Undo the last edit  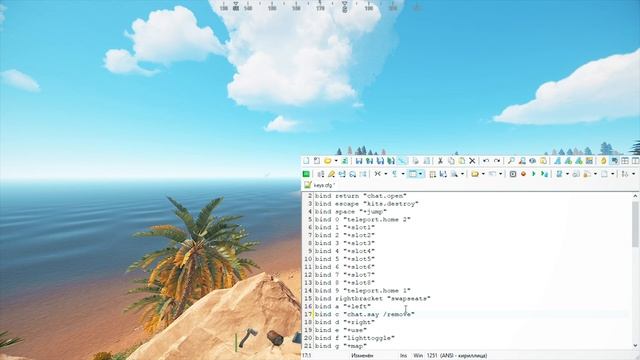486,161
